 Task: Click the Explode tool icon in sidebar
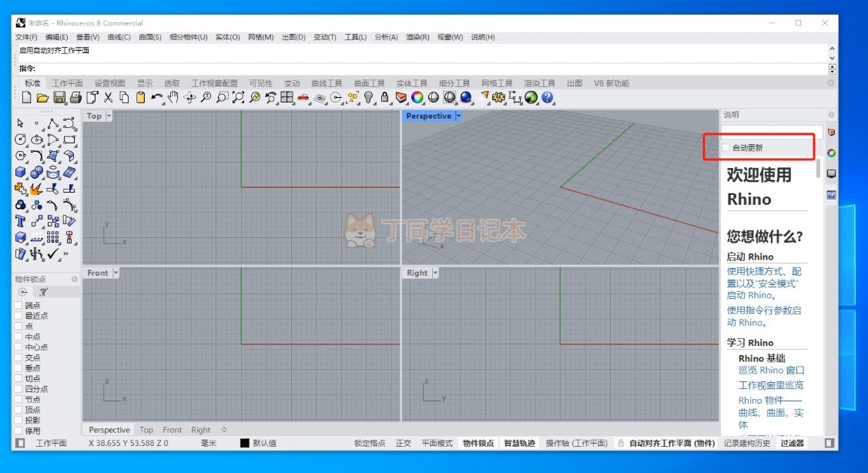coord(36,189)
